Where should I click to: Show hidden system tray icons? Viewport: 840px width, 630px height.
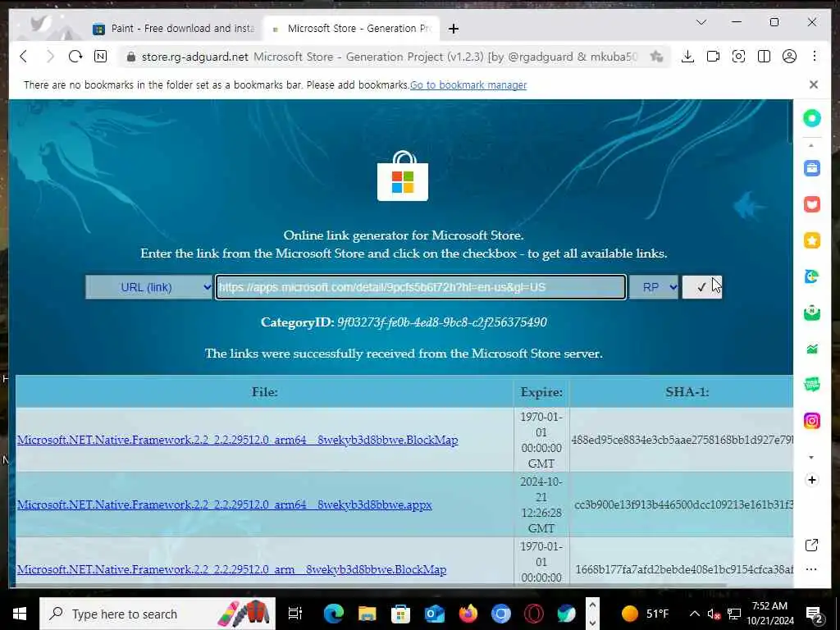click(694, 614)
